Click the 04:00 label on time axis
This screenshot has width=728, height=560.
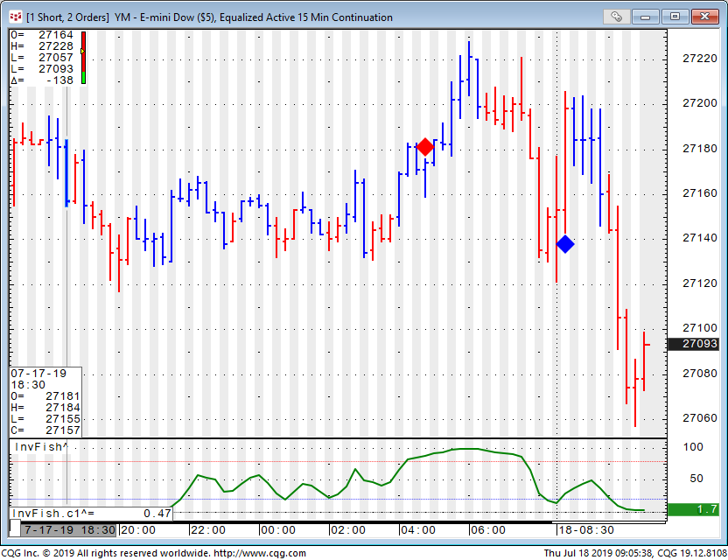click(x=417, y=530)
